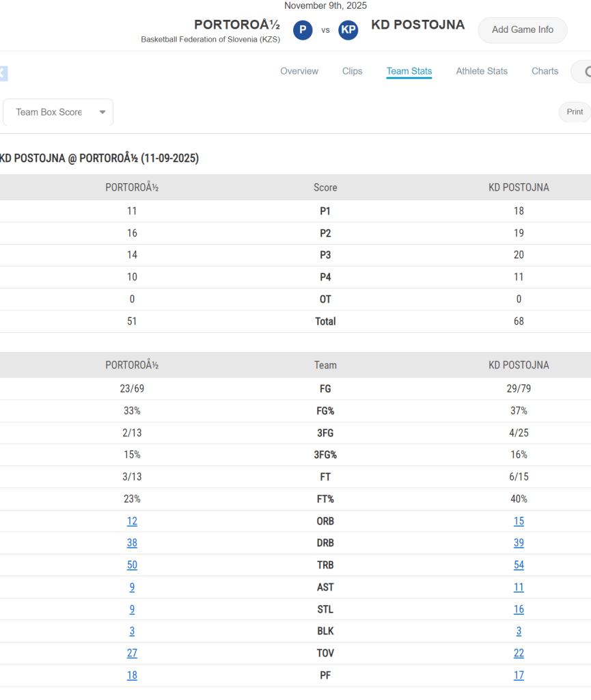Viewport: 591px width, 700px height.
Task: Click Portorož DRB link 38
Action: click(132, 543)
